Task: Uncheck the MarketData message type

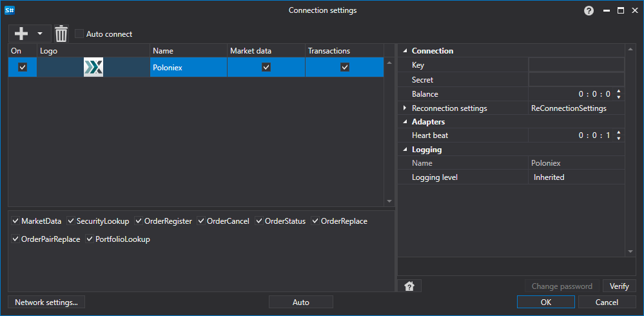Action: pyautogui.click(x=15, y=221)
